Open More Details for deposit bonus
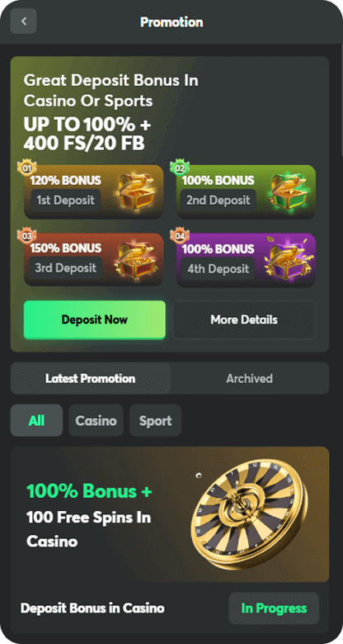The width and height of the screenshot is (343, 644). (244, 320)
